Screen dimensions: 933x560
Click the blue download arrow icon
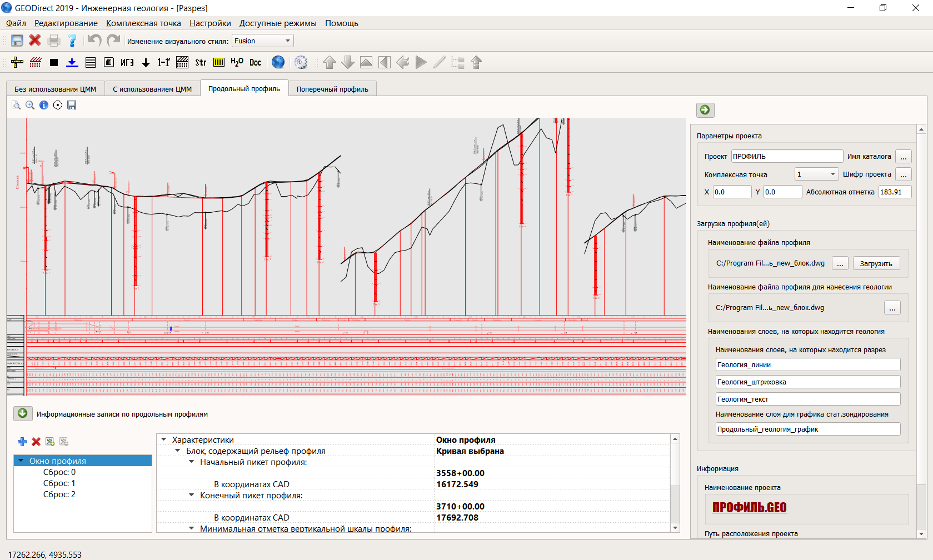click(x=72, y=62)
